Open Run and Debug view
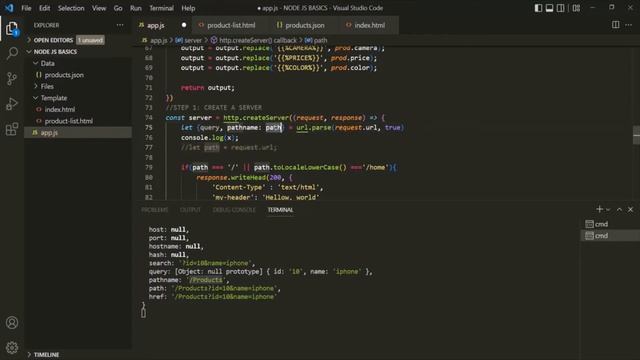Screen dimensions: 640x360 (x=12, y=104)
